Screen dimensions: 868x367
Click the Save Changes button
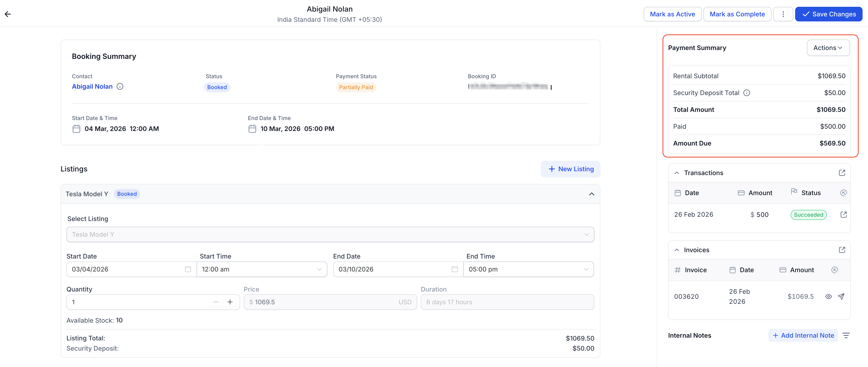point(829,14)
